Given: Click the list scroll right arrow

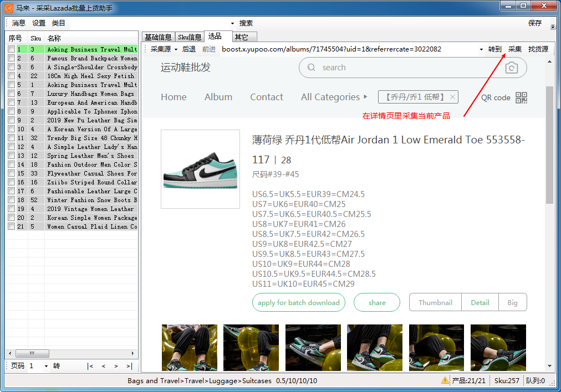Looking at the screenshot, I should coord(132,353).
